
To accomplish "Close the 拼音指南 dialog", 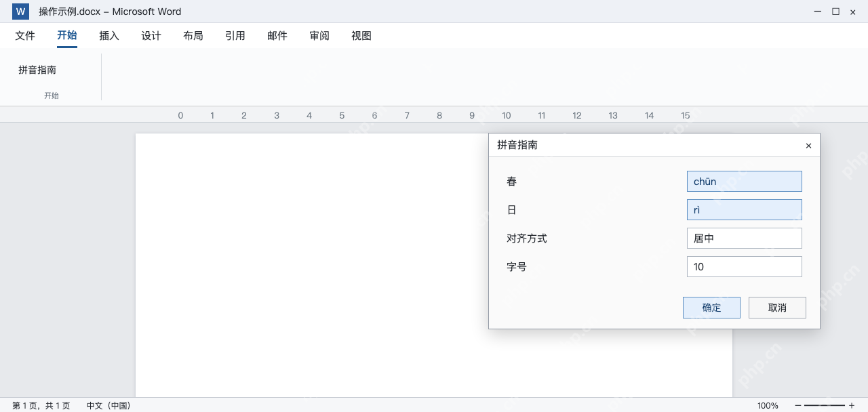I will [x=808, y=146].
